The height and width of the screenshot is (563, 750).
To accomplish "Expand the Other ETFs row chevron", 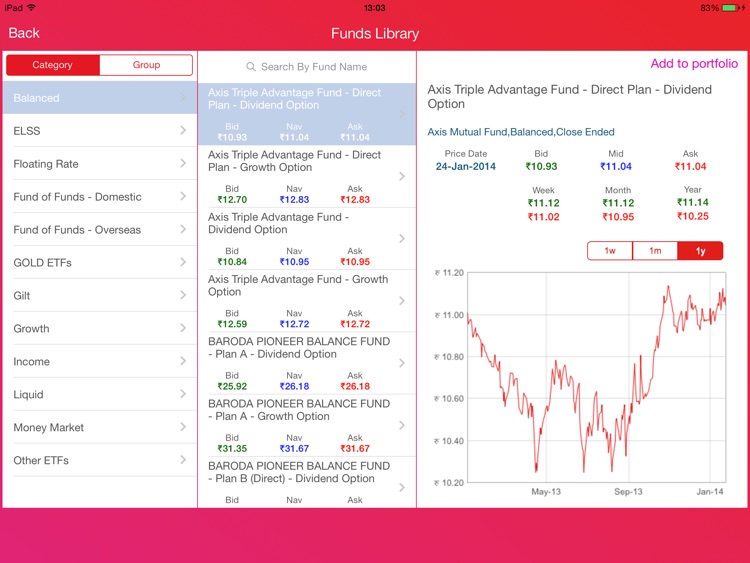I will click(183, 460).
